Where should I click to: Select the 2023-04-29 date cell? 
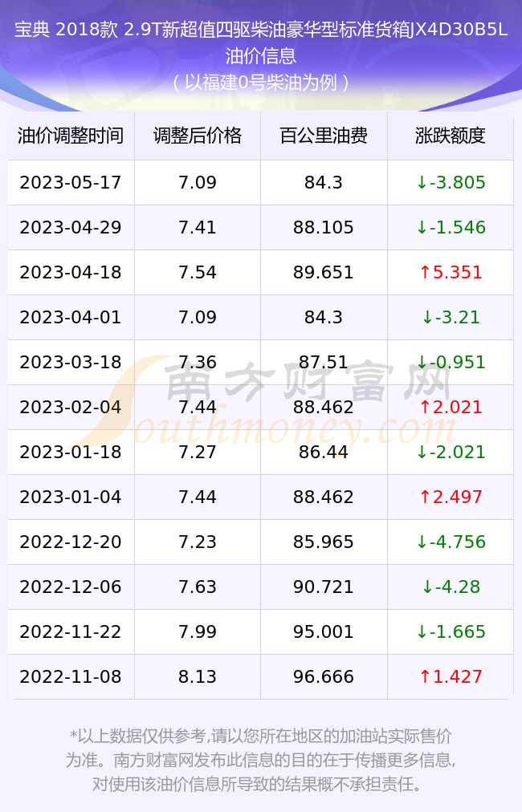pos(71,227)
